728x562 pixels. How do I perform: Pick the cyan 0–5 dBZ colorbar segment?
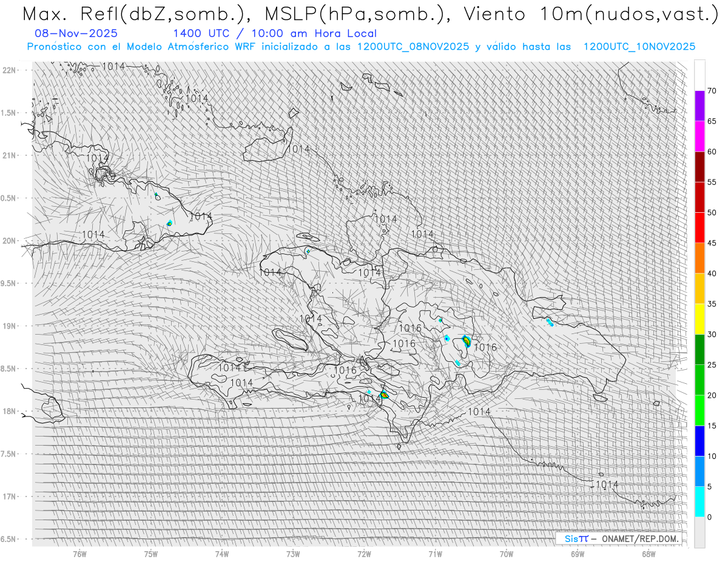tap(699, 501)
